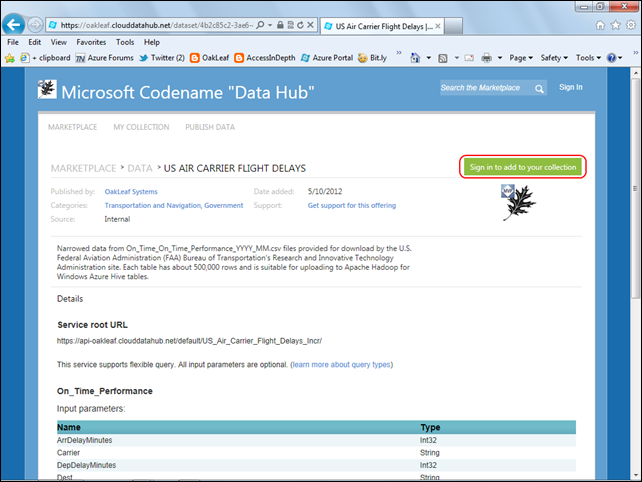The width and height of the screenshot is (642, 482).
Task: Refresh the page with the reload icon
Action: pos(300,25)
